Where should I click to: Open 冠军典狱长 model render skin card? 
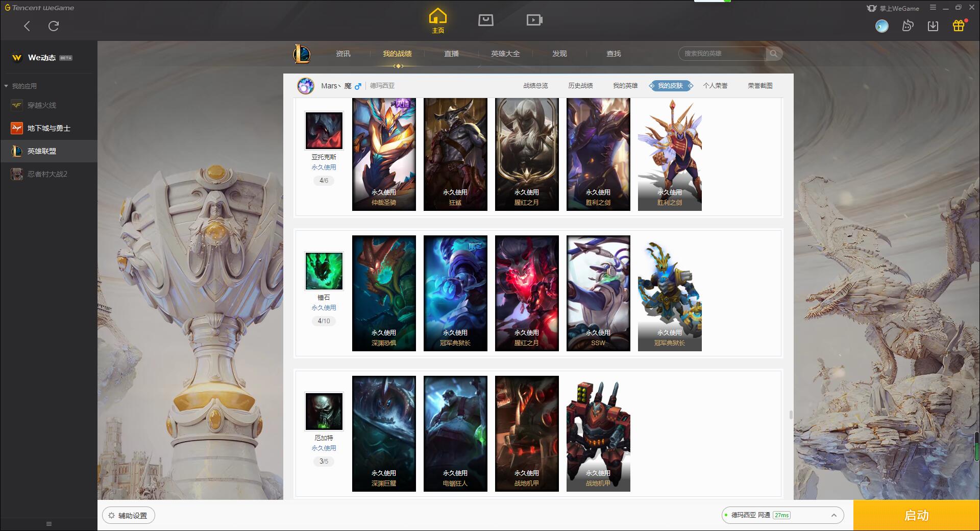tap(670, 293)
